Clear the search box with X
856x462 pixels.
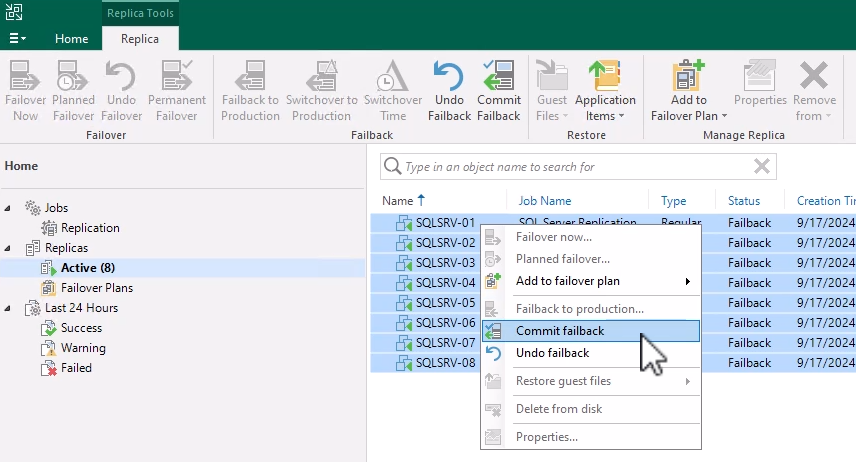click(762, 167)
